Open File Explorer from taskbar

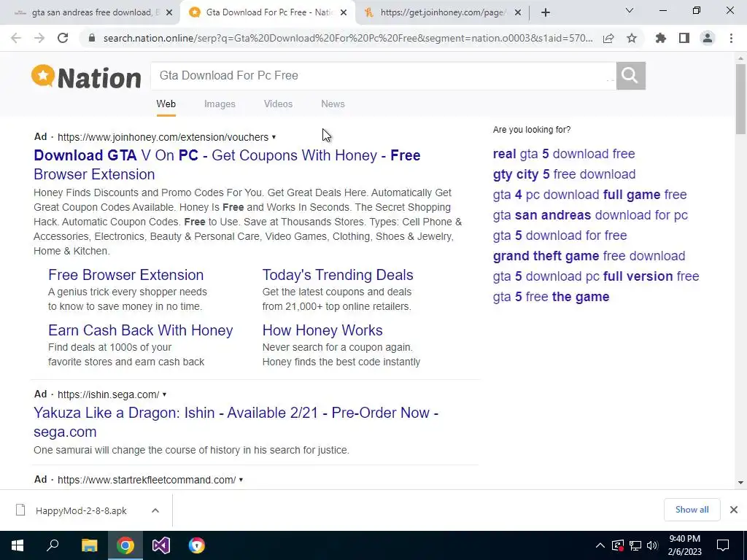pos(89,545)
